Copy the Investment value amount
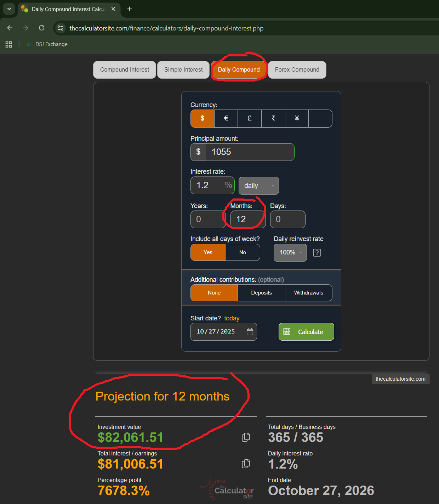Viewport: 439px width, 504px height. tap(246, 437)
